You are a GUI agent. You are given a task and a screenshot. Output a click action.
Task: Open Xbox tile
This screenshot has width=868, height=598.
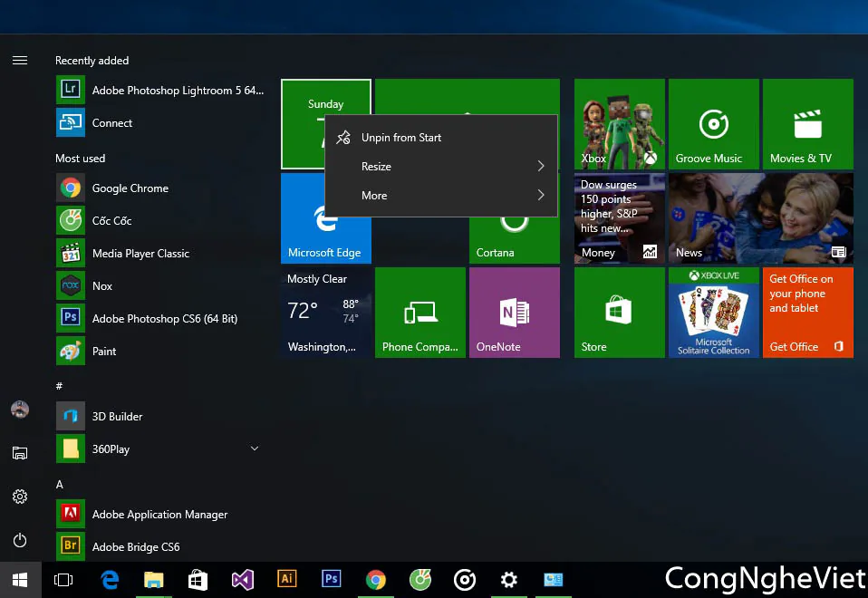coord(620,124)
